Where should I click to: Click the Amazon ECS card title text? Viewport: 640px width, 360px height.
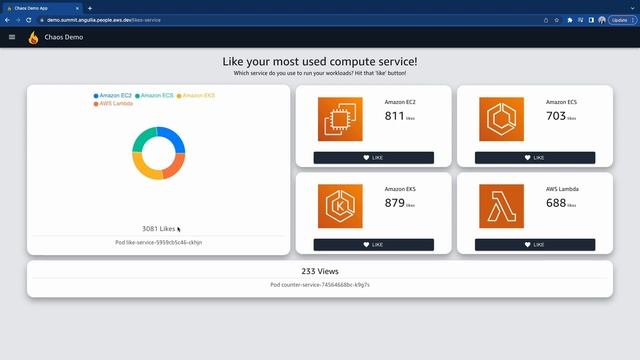[561, 102]
